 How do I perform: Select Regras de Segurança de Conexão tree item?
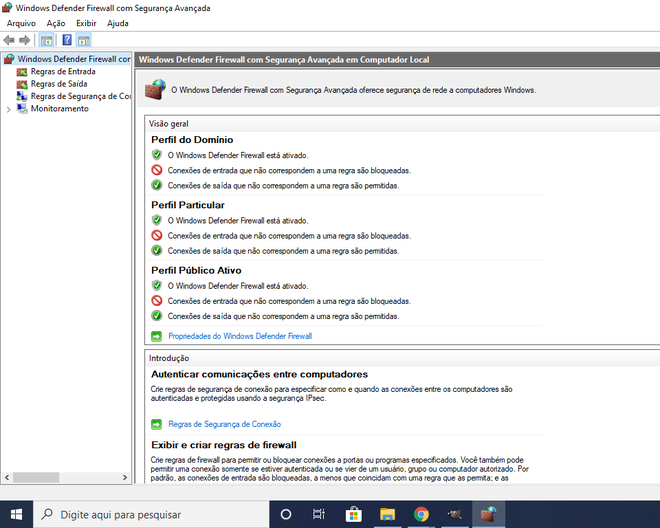click(80, 96)
